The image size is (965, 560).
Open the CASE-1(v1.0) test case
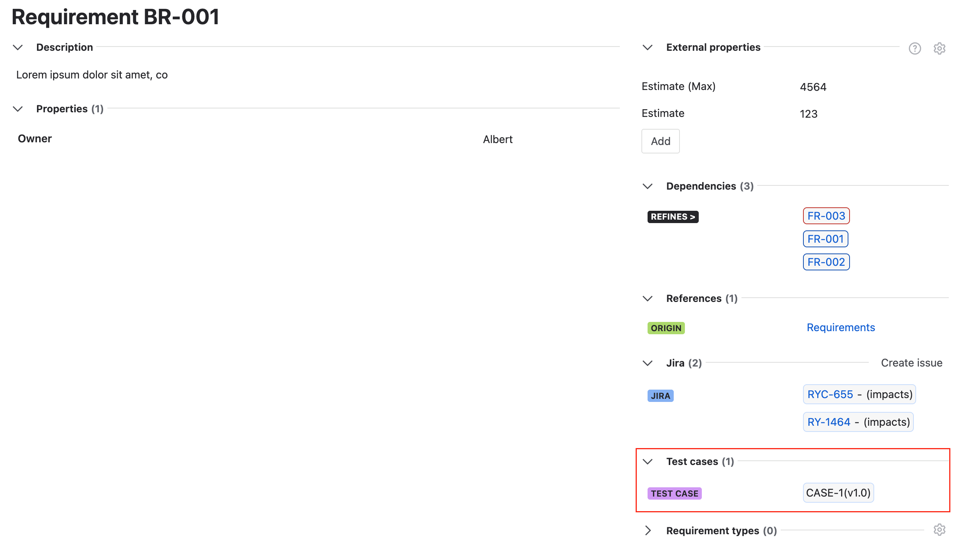[838, 492]
